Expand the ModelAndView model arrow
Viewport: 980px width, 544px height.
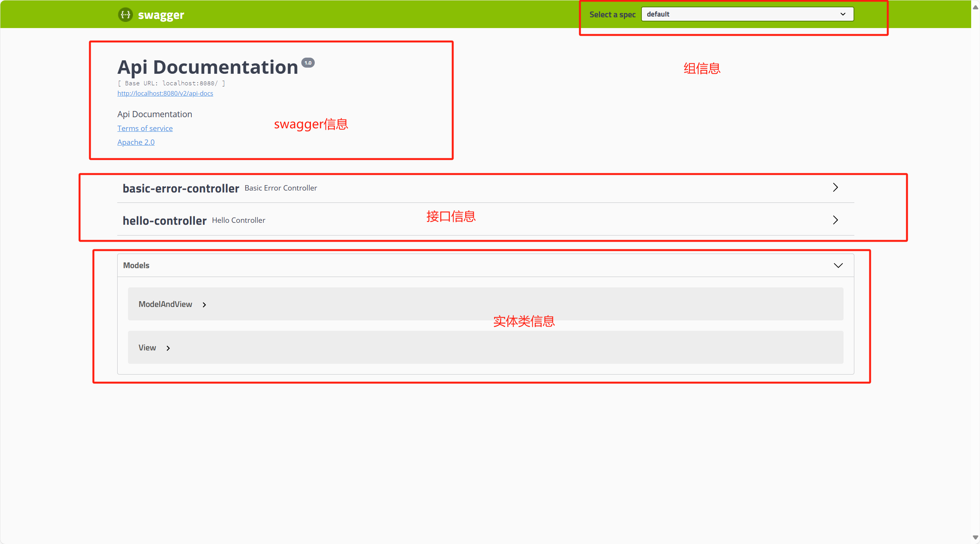(204, 305)
